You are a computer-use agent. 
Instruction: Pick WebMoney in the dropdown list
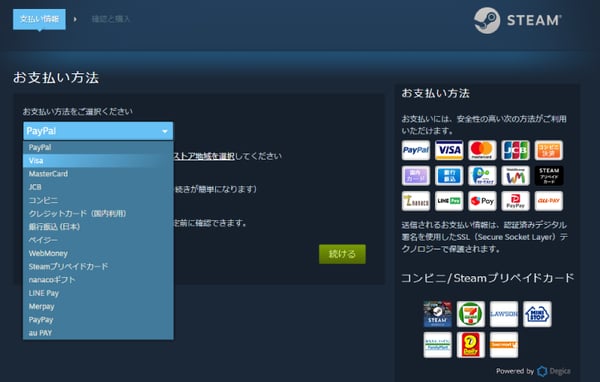point(98,253)
